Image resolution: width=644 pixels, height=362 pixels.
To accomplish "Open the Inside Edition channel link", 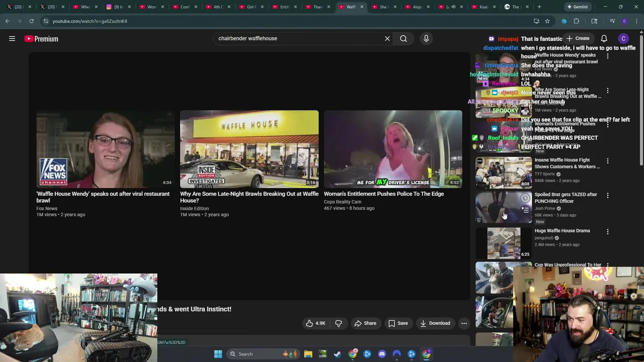I will tap(194, 209).
